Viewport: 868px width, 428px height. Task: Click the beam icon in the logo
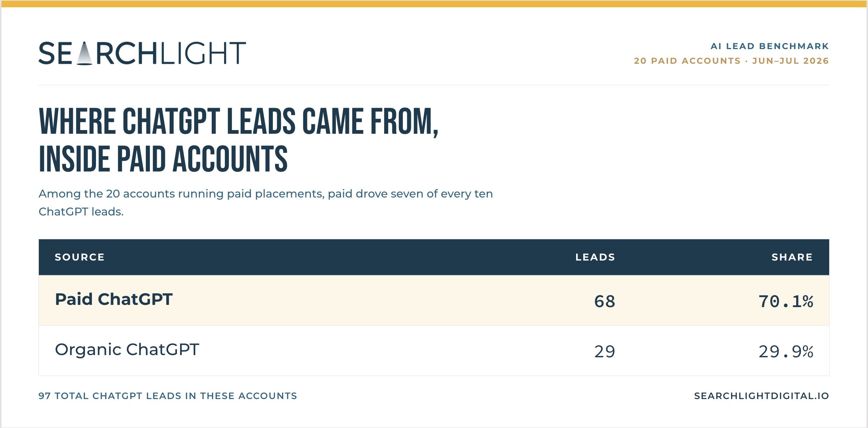click(x=85, y=53)
